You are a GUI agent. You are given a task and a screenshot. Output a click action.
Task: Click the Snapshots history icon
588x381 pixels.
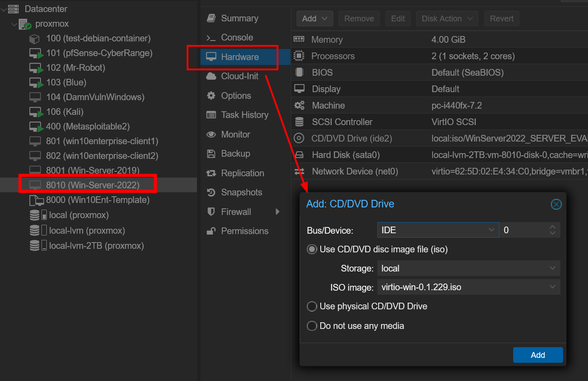click(212, 193)
